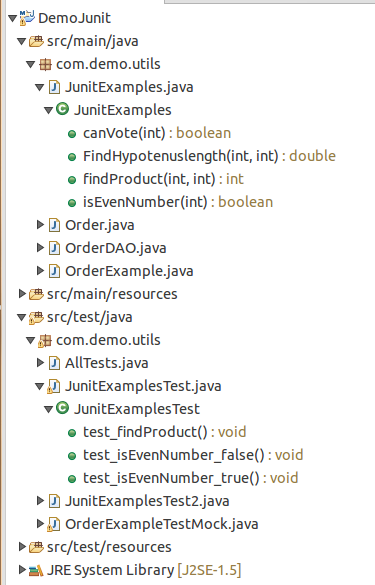Click the DemoJunit project icon
The height and width of the screenshot is (585, 375).
27,18
